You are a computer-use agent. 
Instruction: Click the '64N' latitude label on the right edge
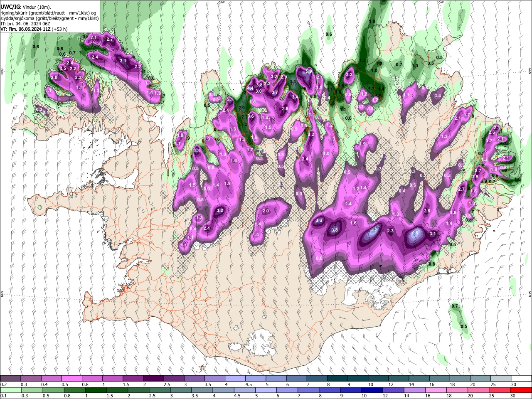click(x=530, y=293)
